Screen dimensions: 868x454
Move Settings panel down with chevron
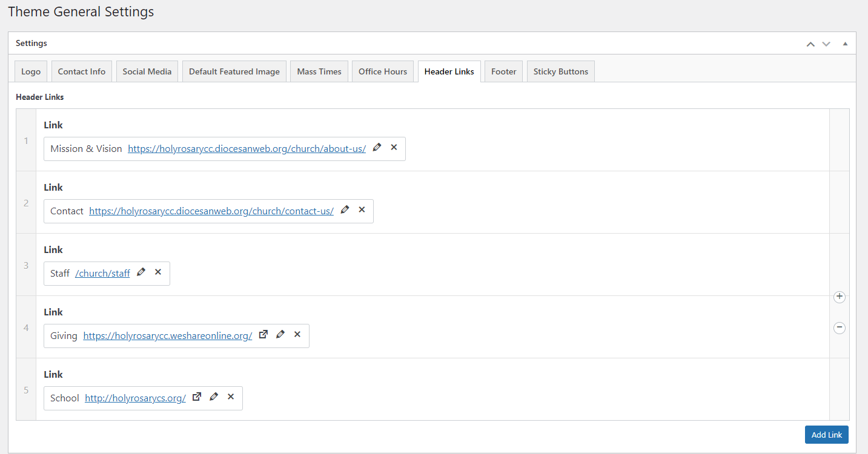[x=826, y=44]
